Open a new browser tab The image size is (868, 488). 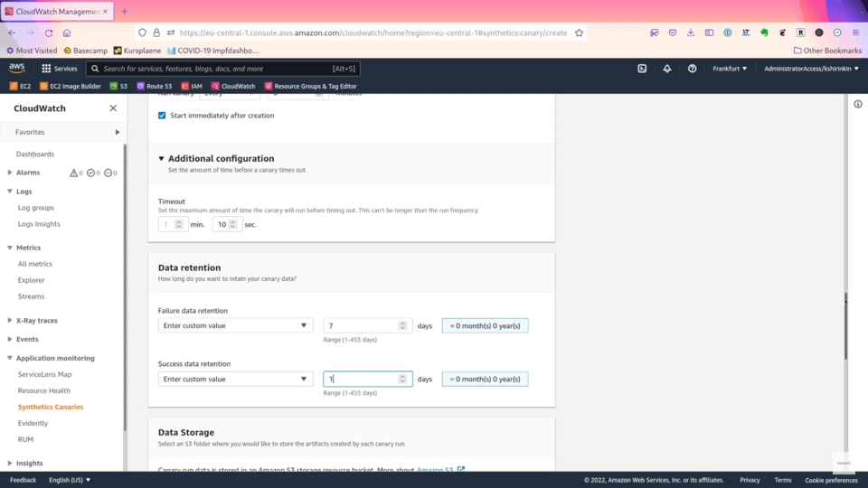click(x=124, y=11)
